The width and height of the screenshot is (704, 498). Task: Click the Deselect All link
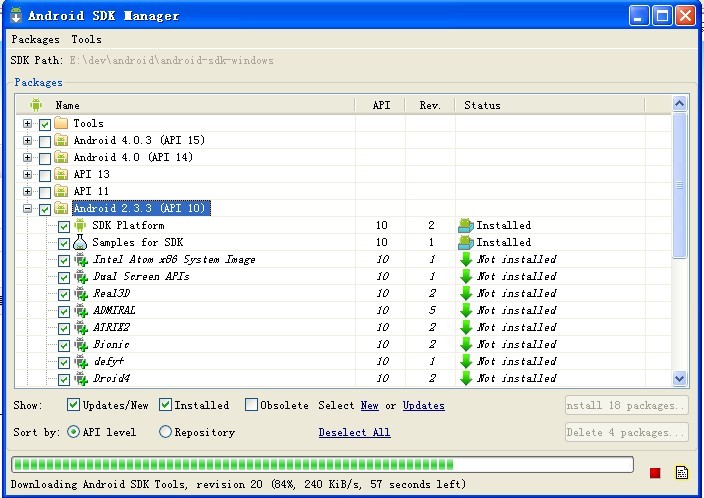pyautogui.click(x=354, y=432)
